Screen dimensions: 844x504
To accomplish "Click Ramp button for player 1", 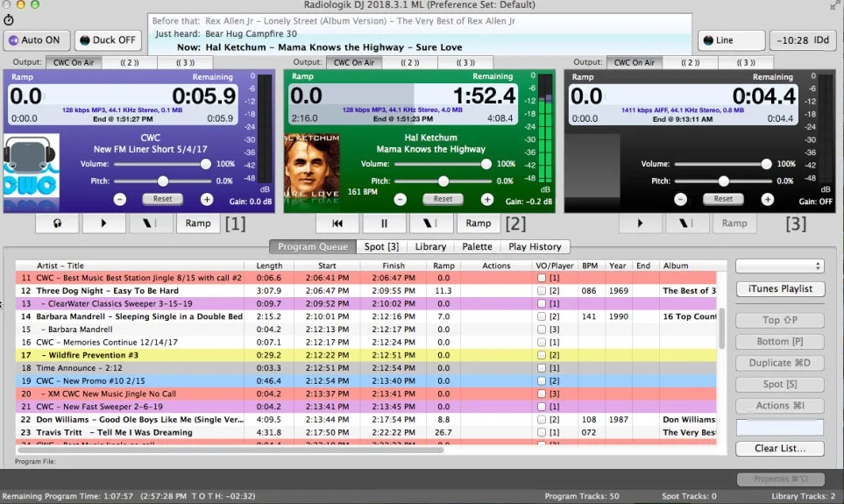I will (x=198, y=223).
